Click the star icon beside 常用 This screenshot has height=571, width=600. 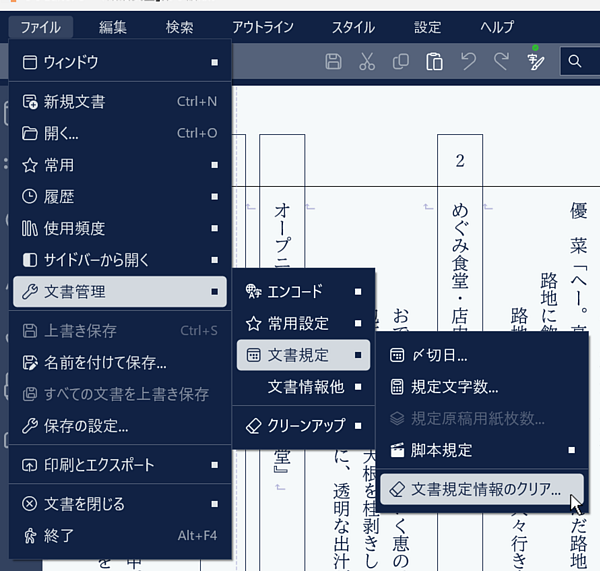point(30,165)
